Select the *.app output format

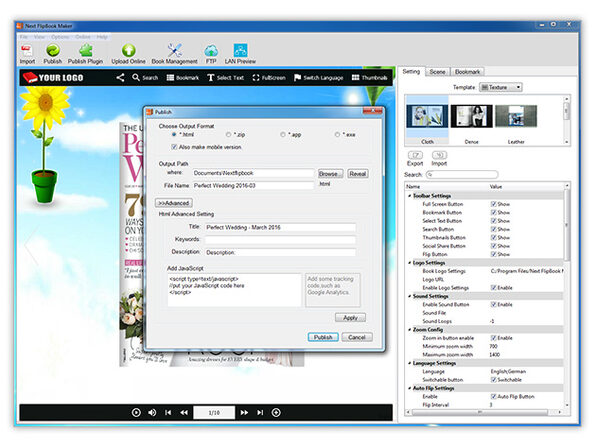coord(282,135)
